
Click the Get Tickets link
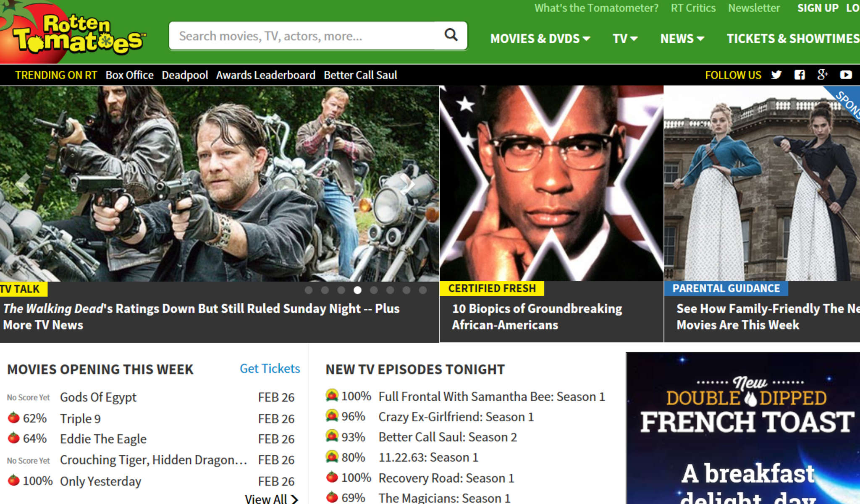[x=270, y=368]
